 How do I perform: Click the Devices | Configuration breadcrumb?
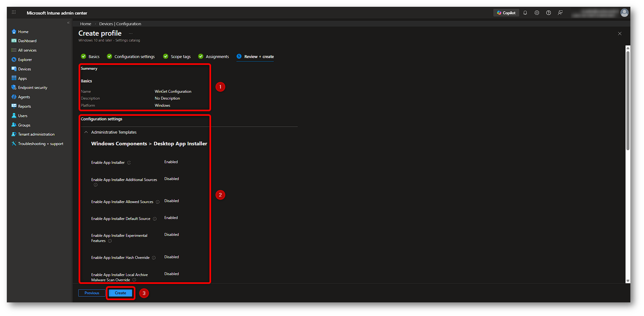(x=120, y=24)
